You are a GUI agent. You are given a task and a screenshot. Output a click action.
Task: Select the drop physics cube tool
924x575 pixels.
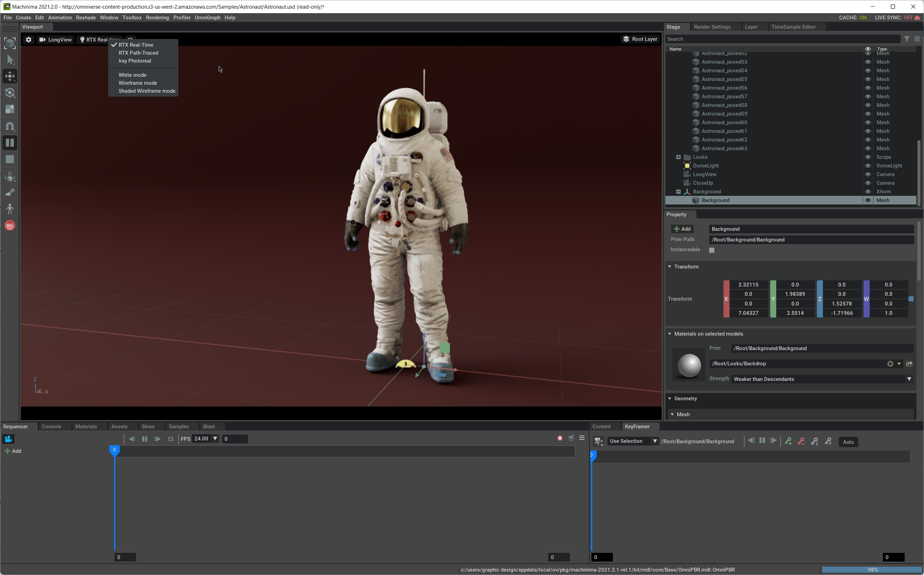pyautogui.click(x=10, y=176)
